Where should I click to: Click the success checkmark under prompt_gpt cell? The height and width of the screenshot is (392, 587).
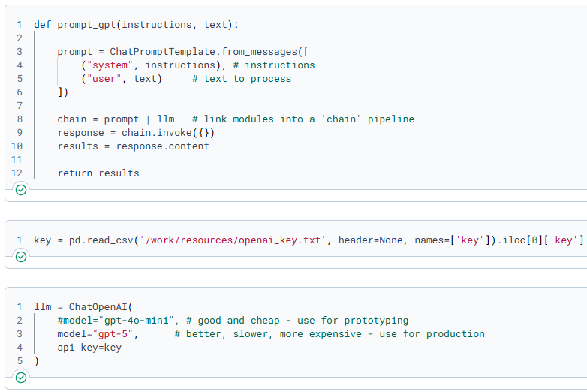coord(21,190)
